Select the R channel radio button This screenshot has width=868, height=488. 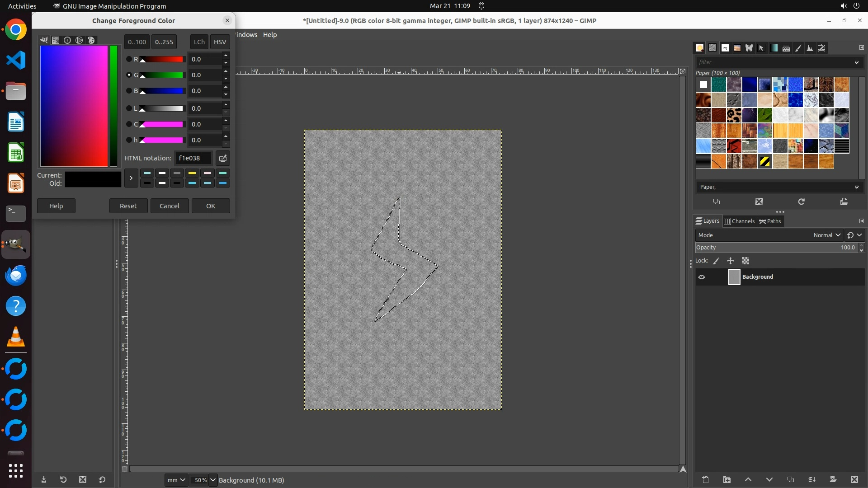tap(129, 59)
